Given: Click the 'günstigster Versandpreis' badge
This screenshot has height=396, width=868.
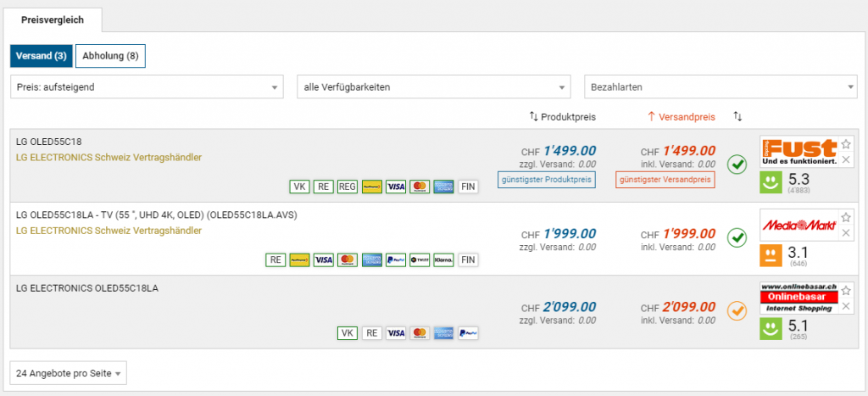Looking at the screenshot, I should (665, 180).
